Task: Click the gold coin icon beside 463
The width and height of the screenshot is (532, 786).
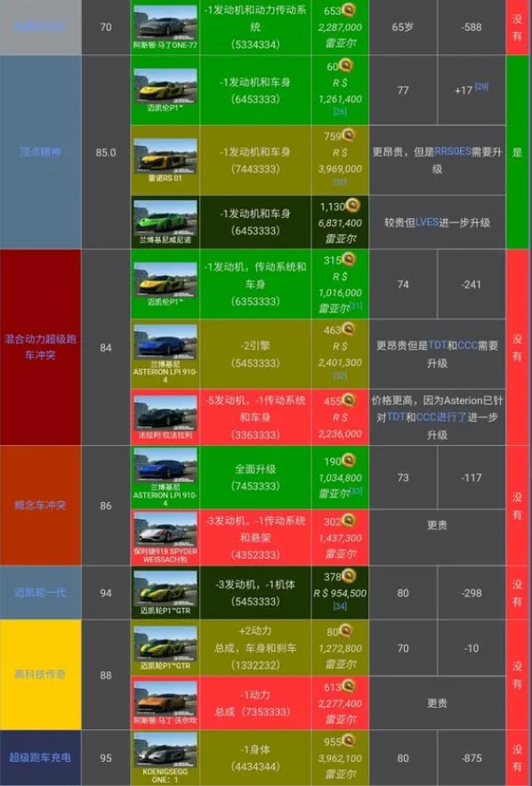Action: coord(349,329)
